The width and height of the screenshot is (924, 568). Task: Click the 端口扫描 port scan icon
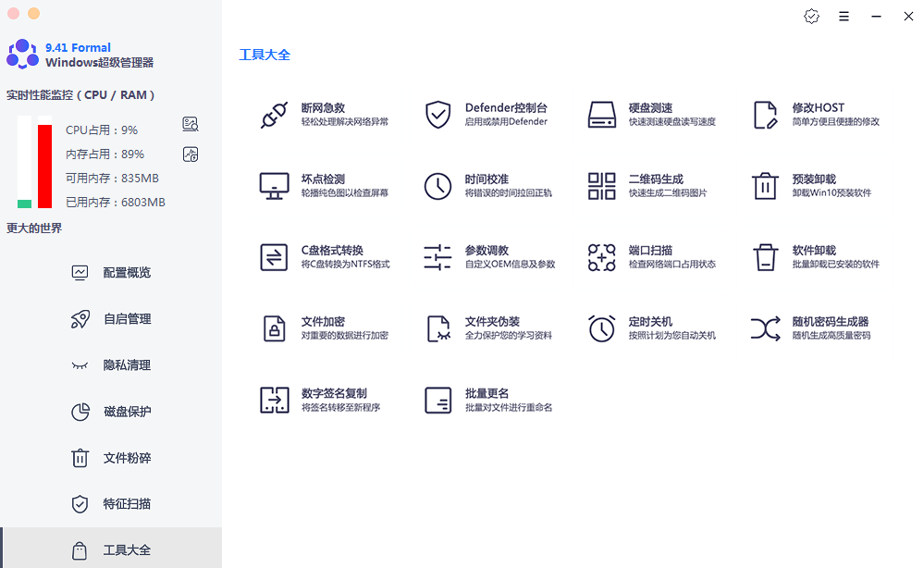click(602, 257)
